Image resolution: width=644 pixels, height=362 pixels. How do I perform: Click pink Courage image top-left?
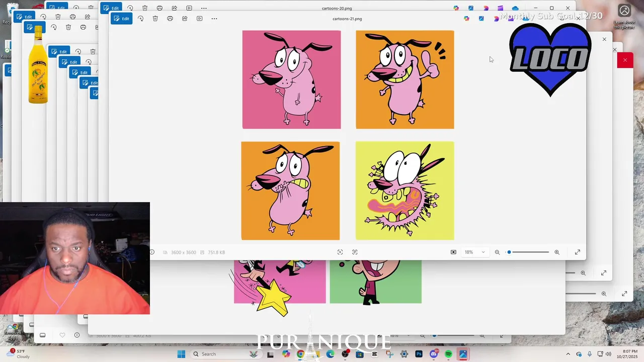[291, 79]
